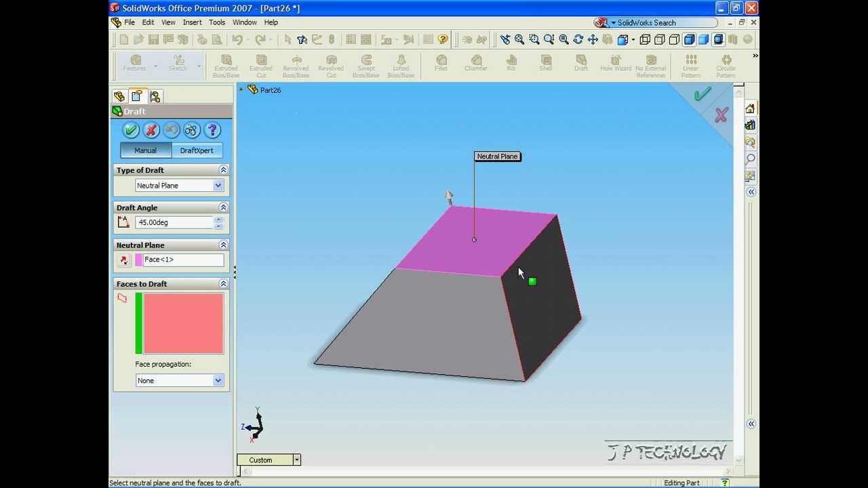
Task: Click Standard Views cube icon
Action: pos(622,39)
